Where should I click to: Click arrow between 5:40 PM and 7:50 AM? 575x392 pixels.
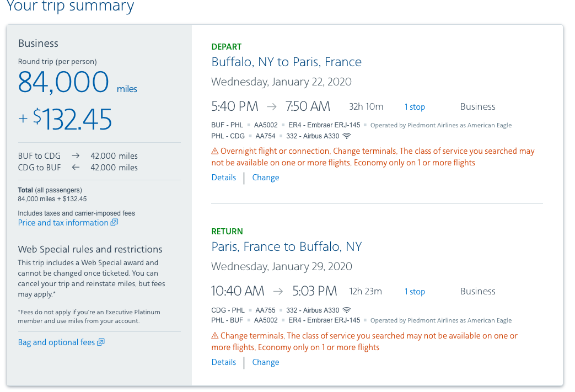(272, 107)
